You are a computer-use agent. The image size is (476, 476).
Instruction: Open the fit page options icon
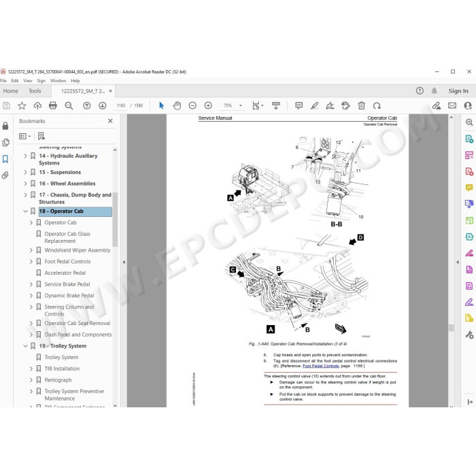point(258,105)
